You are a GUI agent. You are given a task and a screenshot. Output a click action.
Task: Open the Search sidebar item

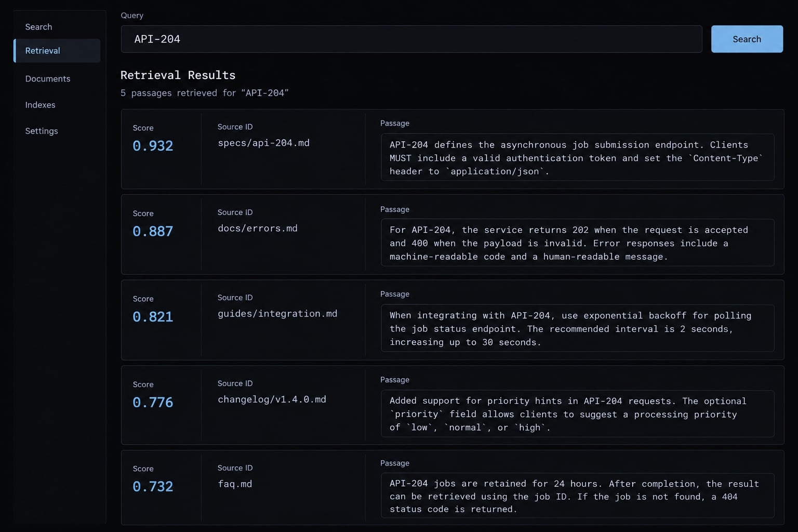38,27
